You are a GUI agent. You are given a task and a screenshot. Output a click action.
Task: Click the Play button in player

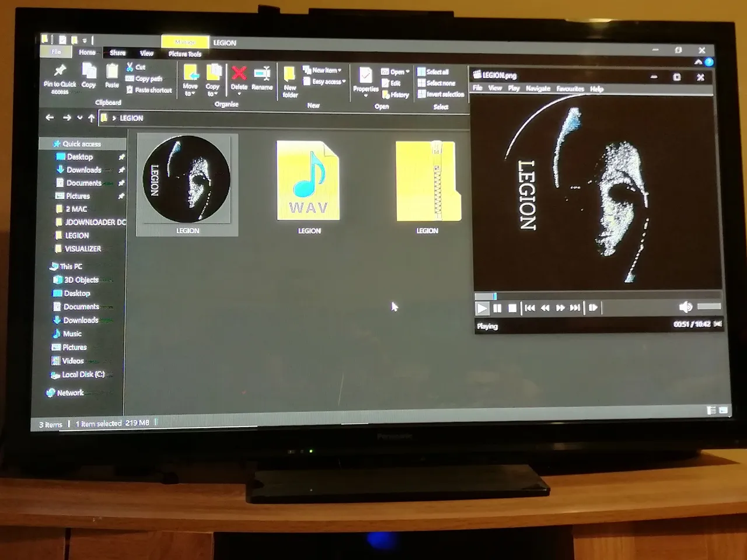coord(481,308)
